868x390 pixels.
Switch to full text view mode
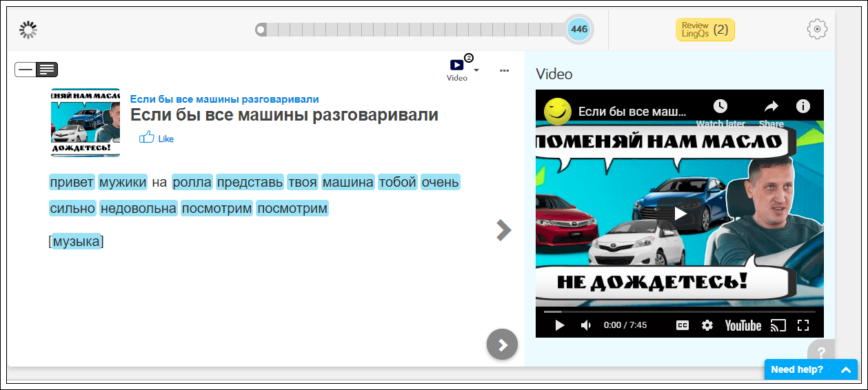[47, 70]
